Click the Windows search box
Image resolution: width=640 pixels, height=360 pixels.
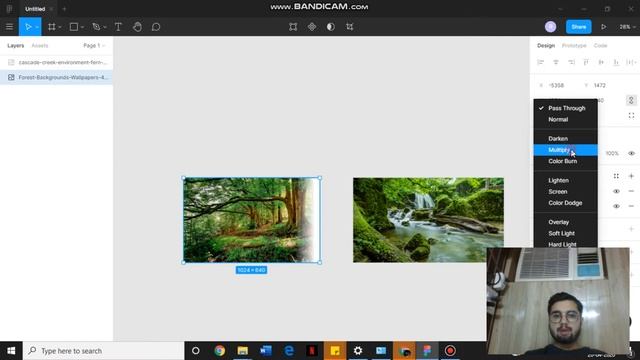[x=104, y=351]
